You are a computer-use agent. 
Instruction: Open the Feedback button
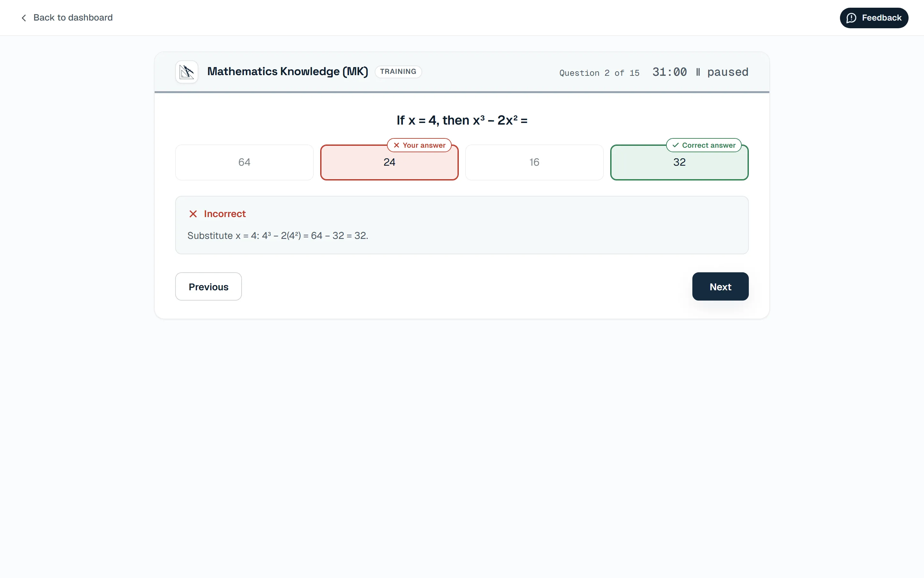tap(874, 18)
